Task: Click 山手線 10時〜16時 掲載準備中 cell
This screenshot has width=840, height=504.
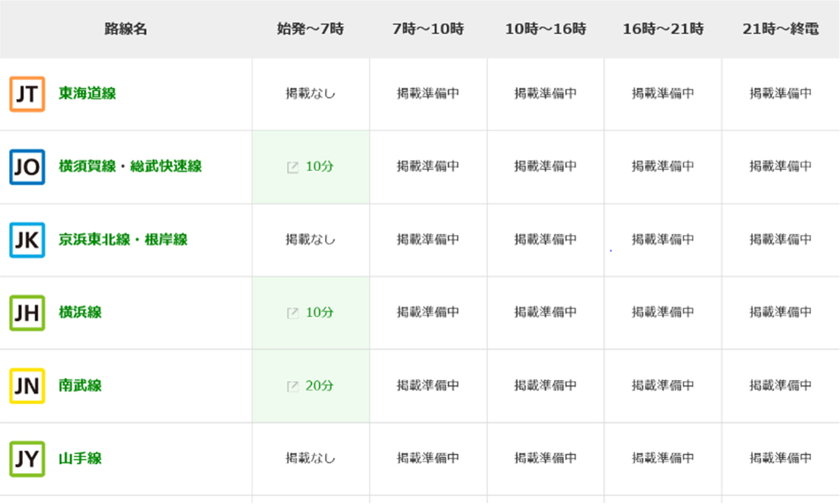Action: 545,458
